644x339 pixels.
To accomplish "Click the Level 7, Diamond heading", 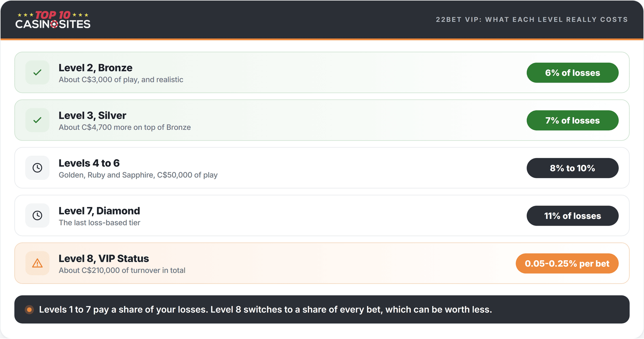I will point(99,211).
